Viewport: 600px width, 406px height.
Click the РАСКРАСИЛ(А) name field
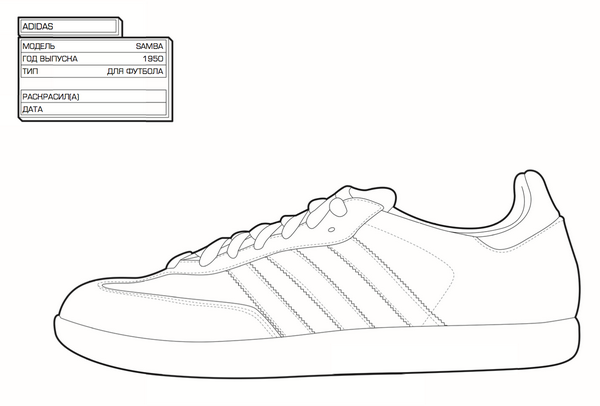coord(92,96)
